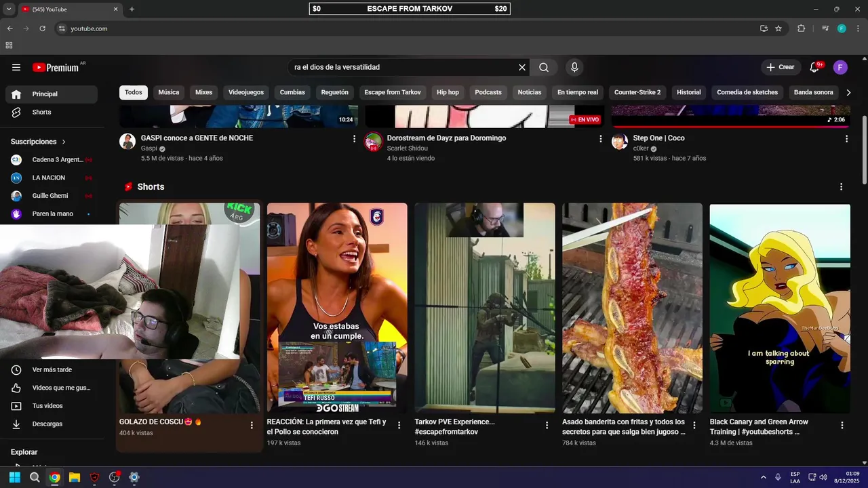Screen dimensions: 868x488
Task: Expand the Suscripciones section
Action: pos(39,142)
